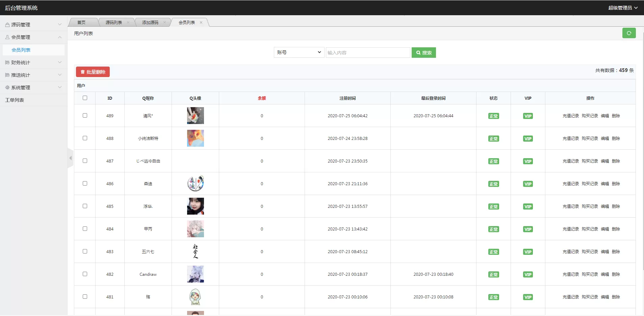Image resolution: width=644 pixels, height=316 pixels.
Task: Expand the 源码管理 sidebar menu
Action: pos(33,25)
